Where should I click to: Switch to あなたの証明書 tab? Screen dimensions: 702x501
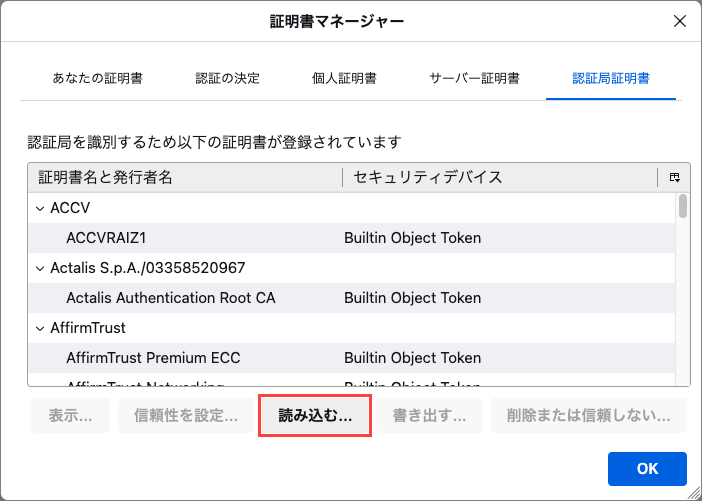click(98, 78)
